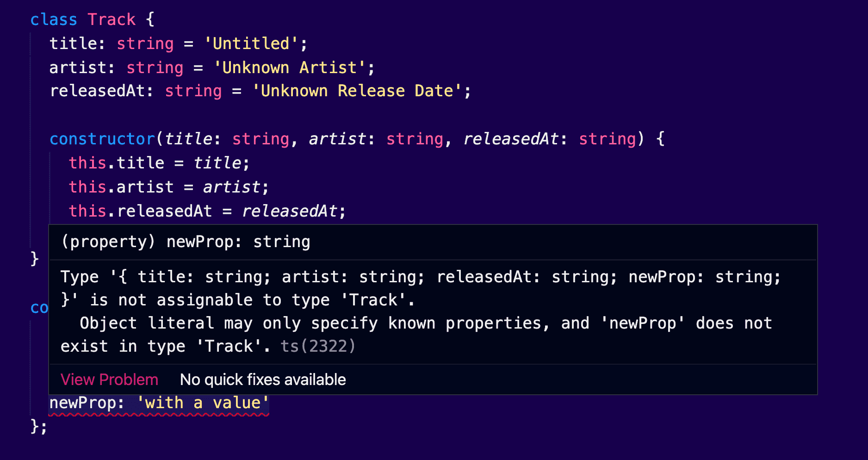
Task: Place cursor in the 'Unknown Artist' string
Action: point(289,68)
